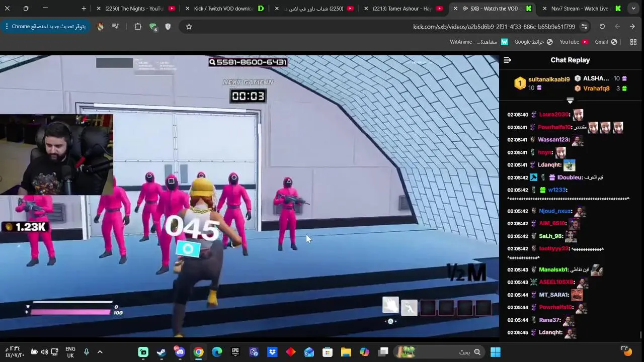The image size is (644, 362).
Task: Open site information icon in address bar
Action: click(584, 26)
